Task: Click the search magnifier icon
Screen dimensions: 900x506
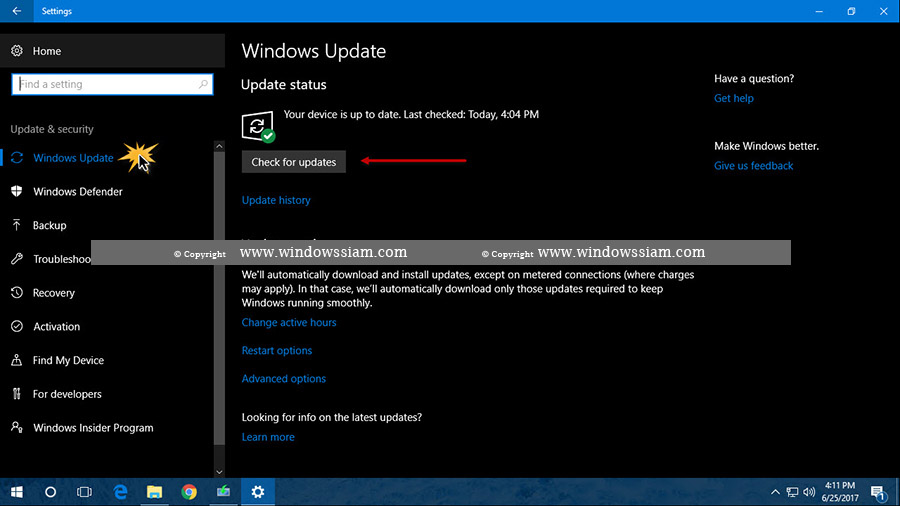Action: [x=203, y=84]
